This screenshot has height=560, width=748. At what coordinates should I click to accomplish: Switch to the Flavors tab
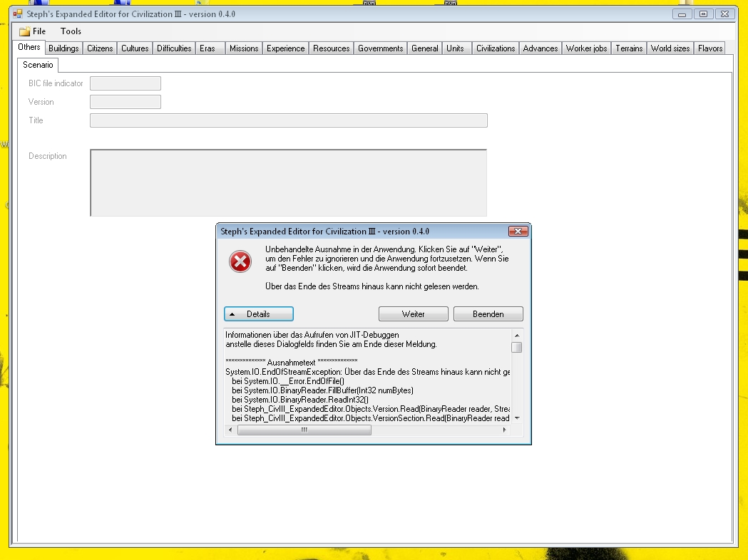709,48
